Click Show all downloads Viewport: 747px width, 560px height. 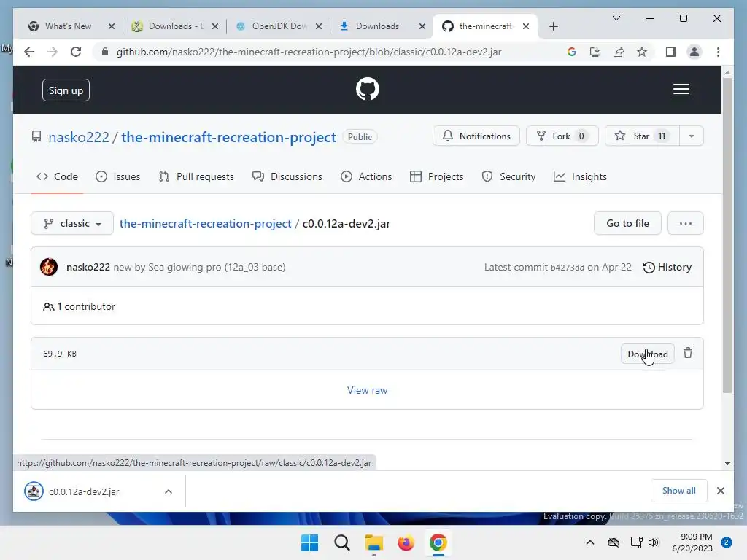[678, 491]
